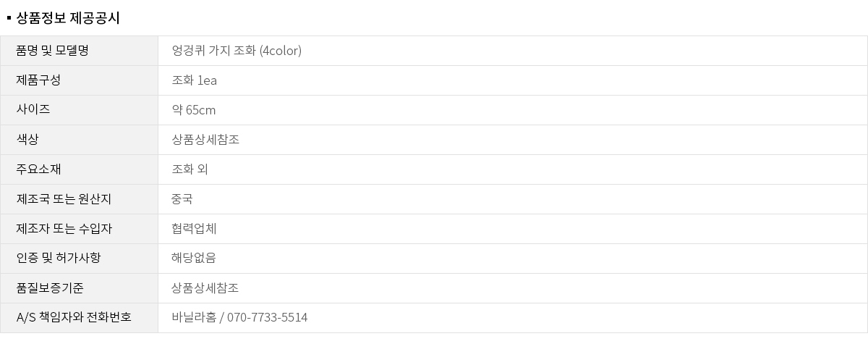
Task: Click the 바닐라홈 / 070-7733-5514 phone number
Action: (x=239, y=318)
